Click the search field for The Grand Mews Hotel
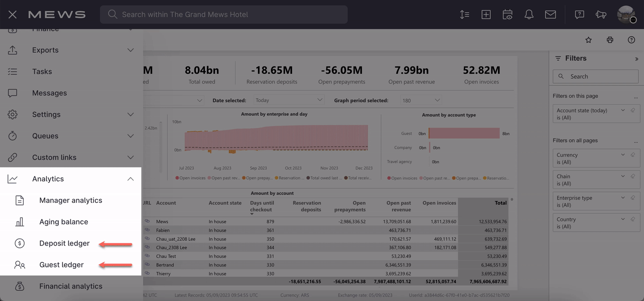Viewport: 644px width, 301px height. pos(224,15)
